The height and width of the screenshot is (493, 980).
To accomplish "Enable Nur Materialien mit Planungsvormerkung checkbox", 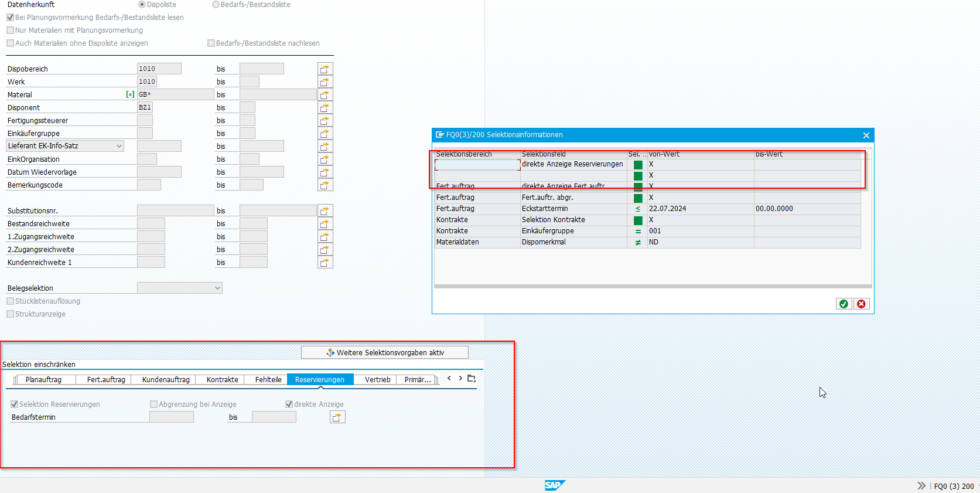I will [11, 30].
